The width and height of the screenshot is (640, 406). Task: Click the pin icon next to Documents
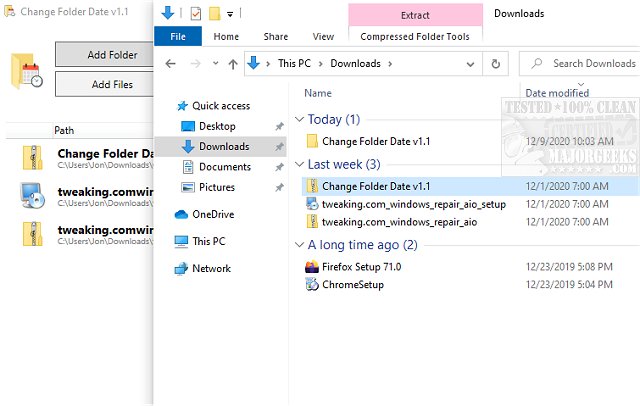pos(279,167)
